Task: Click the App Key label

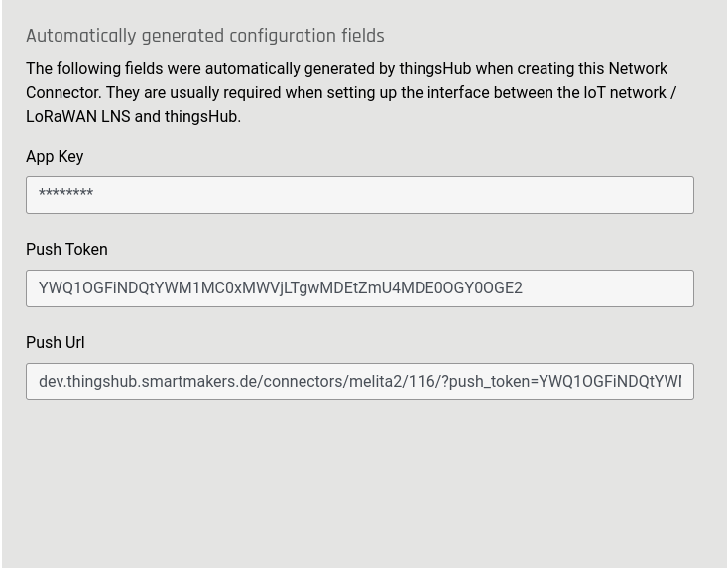Action: click(55, 157)
